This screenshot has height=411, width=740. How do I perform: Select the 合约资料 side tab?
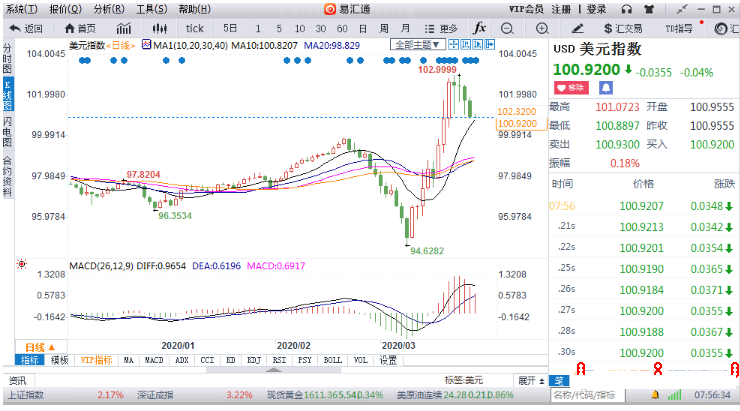pyautogui.click(x=8, y=177)
